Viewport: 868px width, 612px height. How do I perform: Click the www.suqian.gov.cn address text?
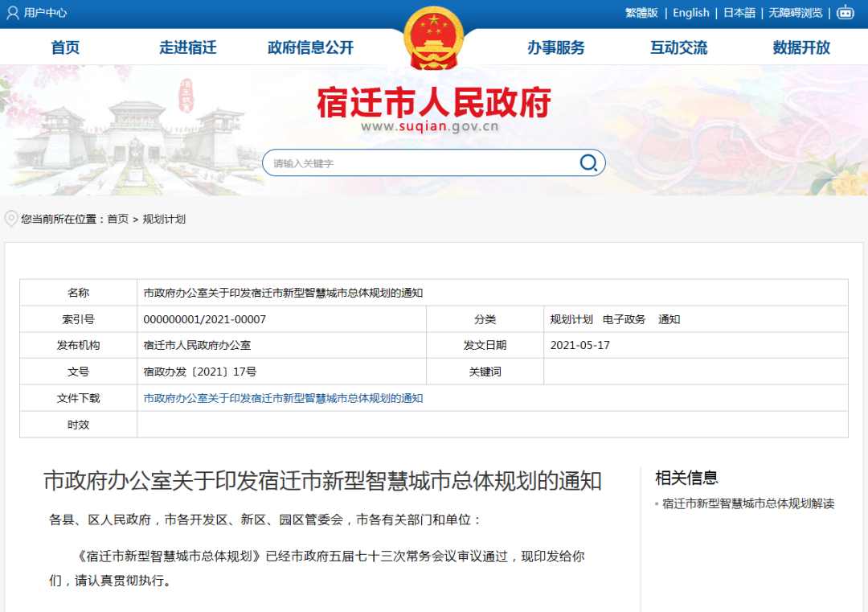pyautogui.click(x=429, y=126)
